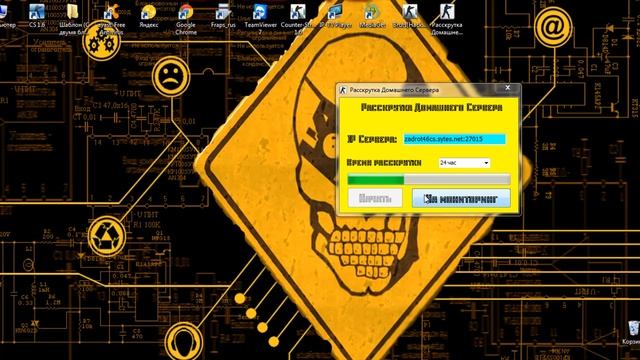Click into the IP Сервера address field
The height and width of the screenshot is (360, 640).
(454, 139)
